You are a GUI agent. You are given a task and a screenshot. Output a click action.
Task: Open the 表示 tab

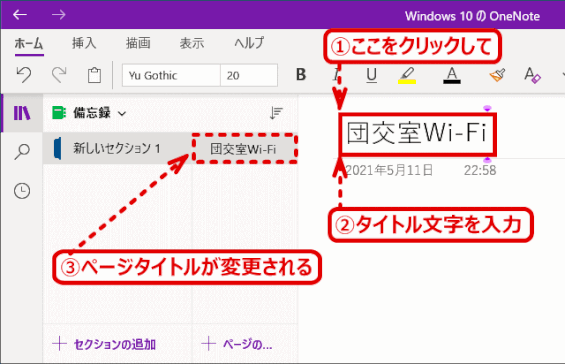point(192,43)
